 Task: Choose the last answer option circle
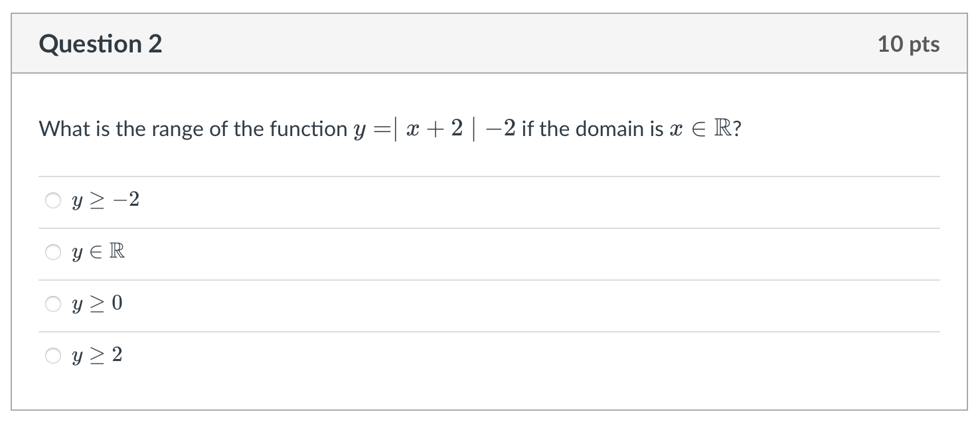(x=53, y=356)
